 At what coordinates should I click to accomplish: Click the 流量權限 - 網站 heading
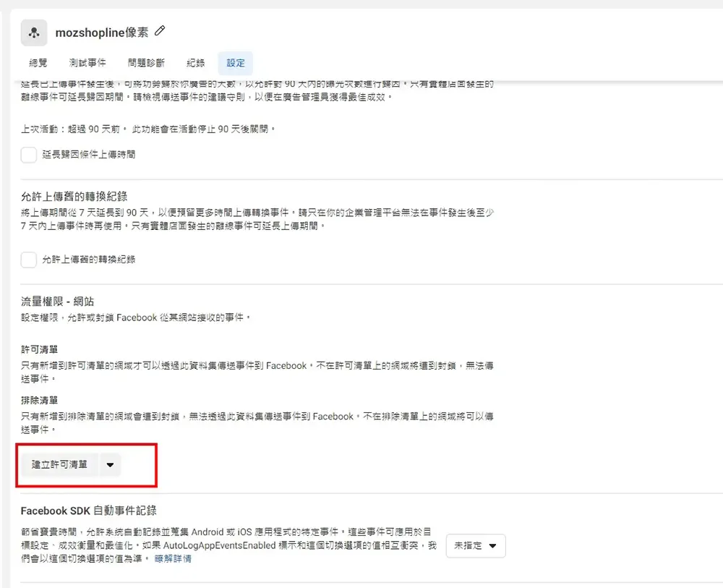pos(57,302)
